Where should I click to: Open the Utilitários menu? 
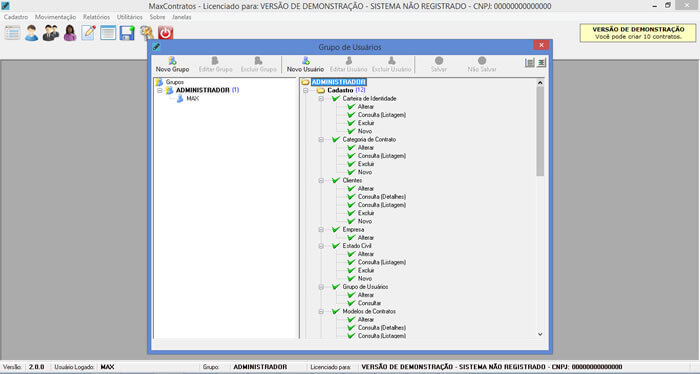coord(130,17)
